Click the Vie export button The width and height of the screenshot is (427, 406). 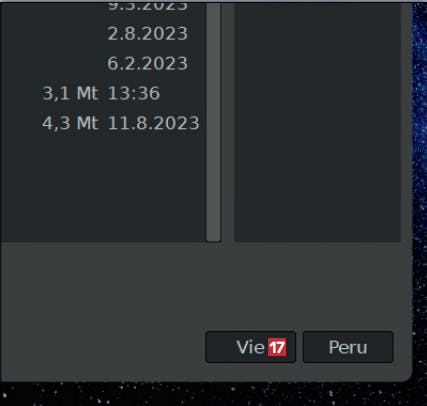251,347
